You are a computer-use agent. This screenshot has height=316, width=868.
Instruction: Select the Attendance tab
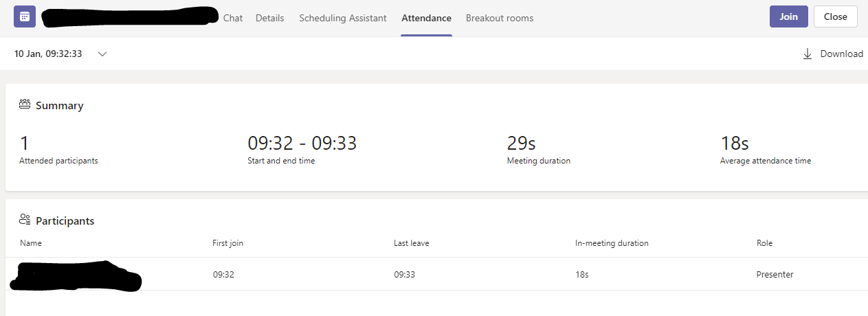pos(426,18)
